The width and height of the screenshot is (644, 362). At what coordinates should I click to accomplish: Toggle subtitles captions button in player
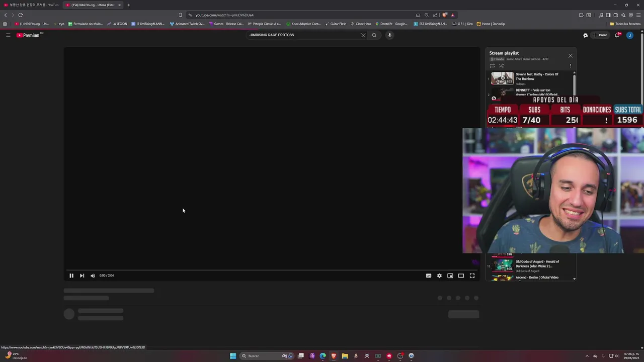[429, 276]
